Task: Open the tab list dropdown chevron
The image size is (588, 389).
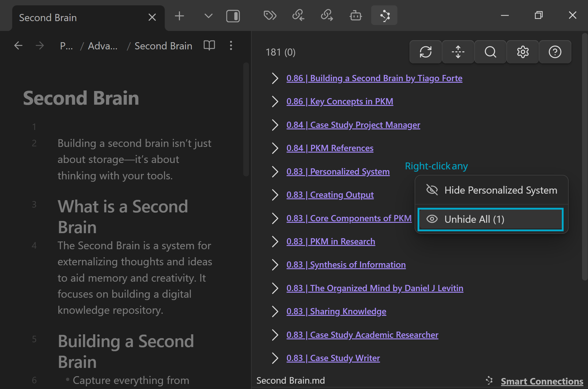Action: point(208,16)
